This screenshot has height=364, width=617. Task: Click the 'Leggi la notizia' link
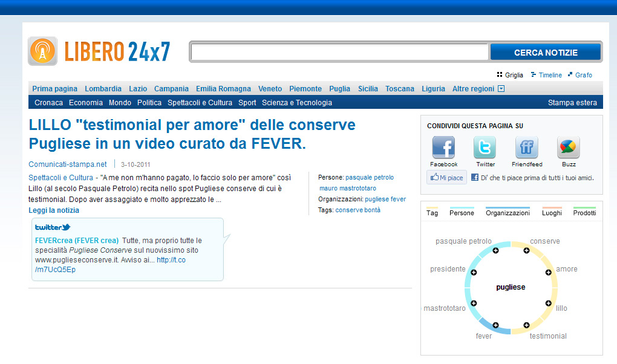54,210
